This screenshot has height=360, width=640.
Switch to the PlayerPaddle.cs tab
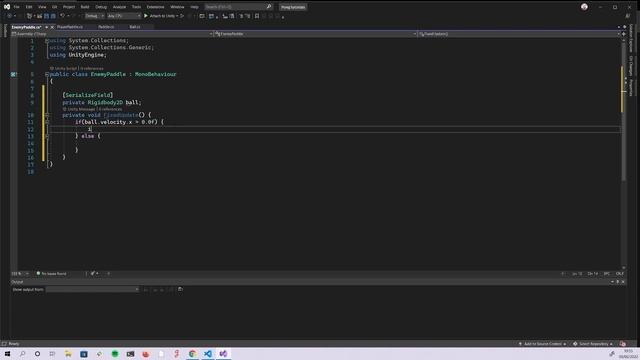(x=70, y=27)
